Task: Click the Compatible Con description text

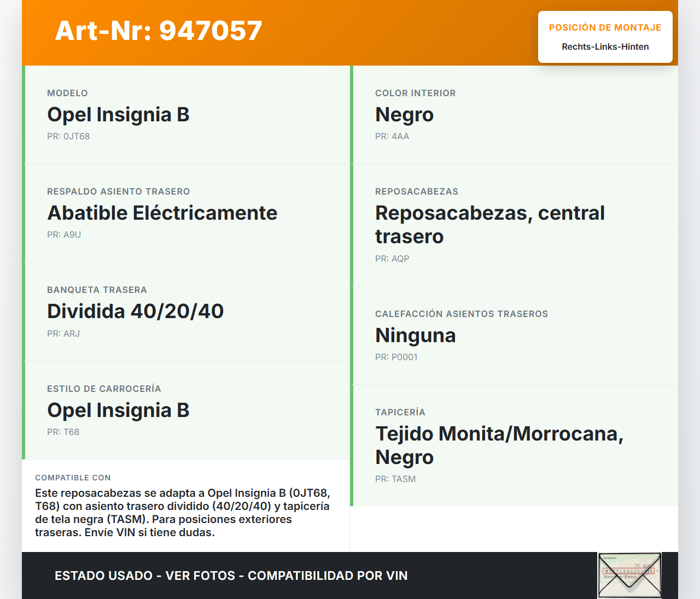Action: (183, 513)
